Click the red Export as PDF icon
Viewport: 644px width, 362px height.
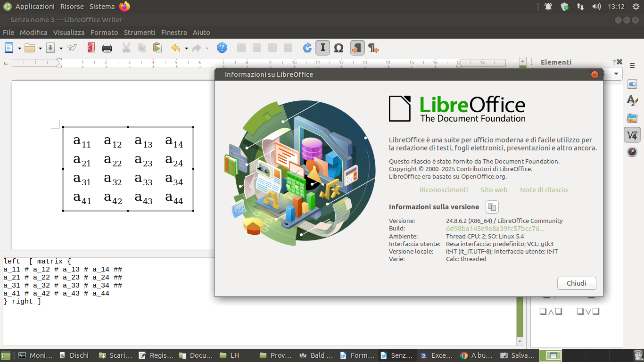click(91, 48)
